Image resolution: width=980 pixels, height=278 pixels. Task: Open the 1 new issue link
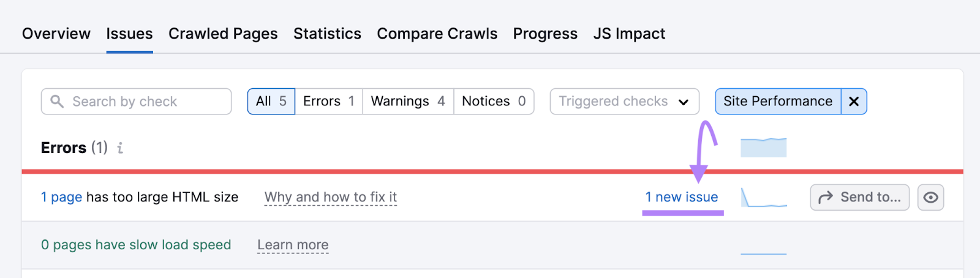[682, 197]
